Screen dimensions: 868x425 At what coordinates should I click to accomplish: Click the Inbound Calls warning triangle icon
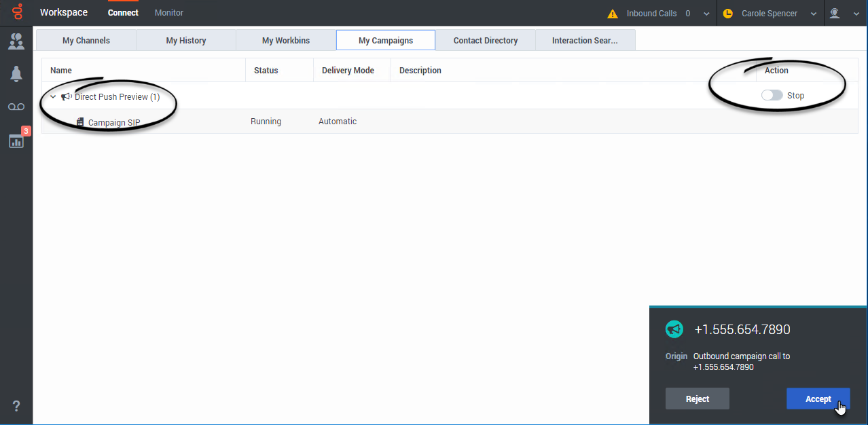coord(613,14)
